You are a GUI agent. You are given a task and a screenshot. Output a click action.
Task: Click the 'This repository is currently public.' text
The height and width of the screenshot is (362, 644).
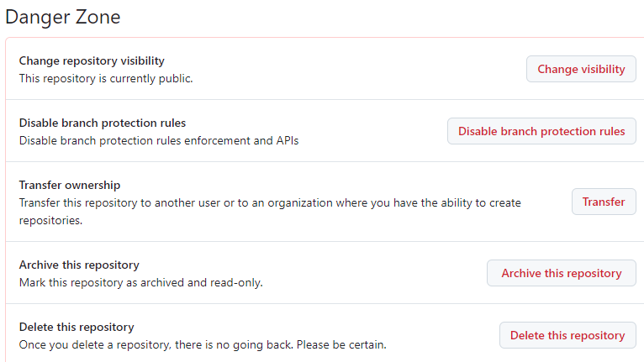pyautogui.click(x=106, y=78)
